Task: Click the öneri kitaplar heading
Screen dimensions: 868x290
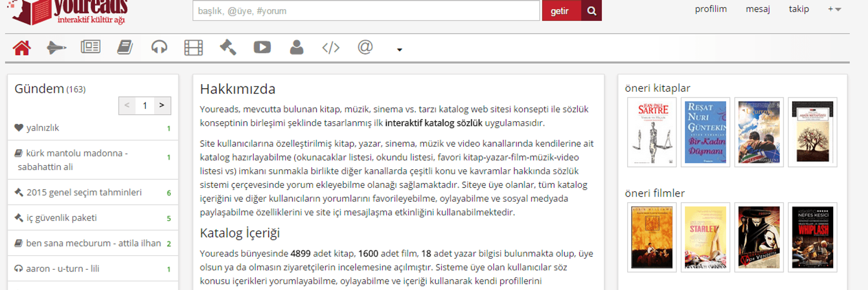Action: pos(658,88)
